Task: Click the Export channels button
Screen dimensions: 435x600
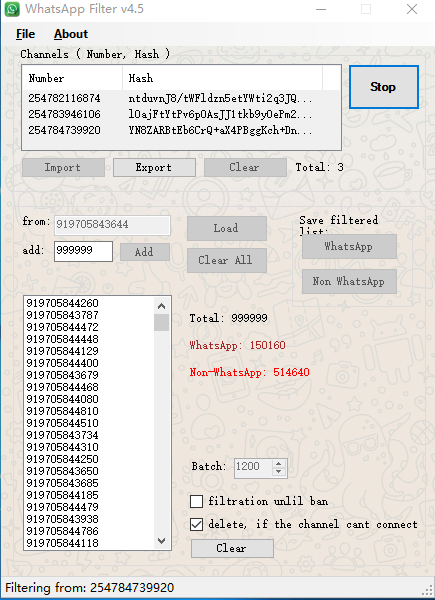Action: click(x=154, y=168)
